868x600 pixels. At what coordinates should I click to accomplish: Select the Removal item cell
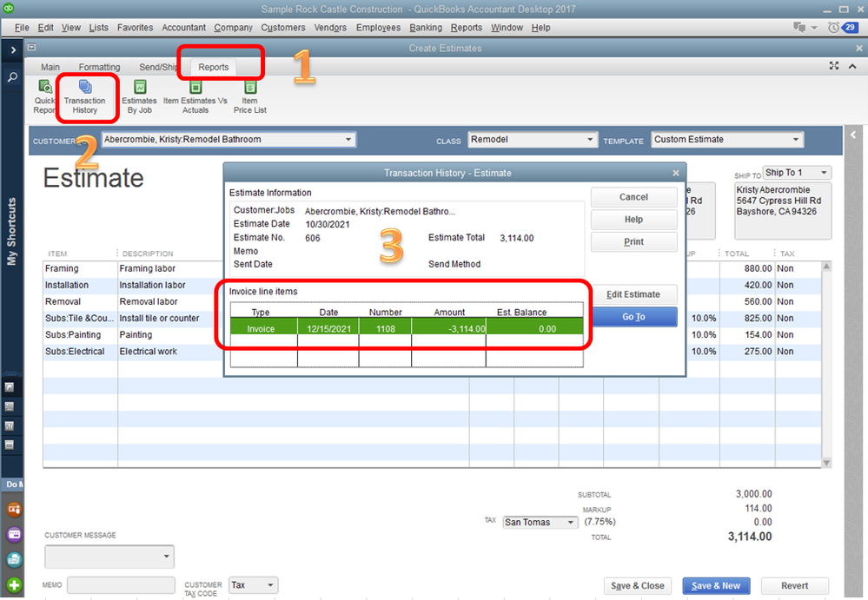point(80,302)
